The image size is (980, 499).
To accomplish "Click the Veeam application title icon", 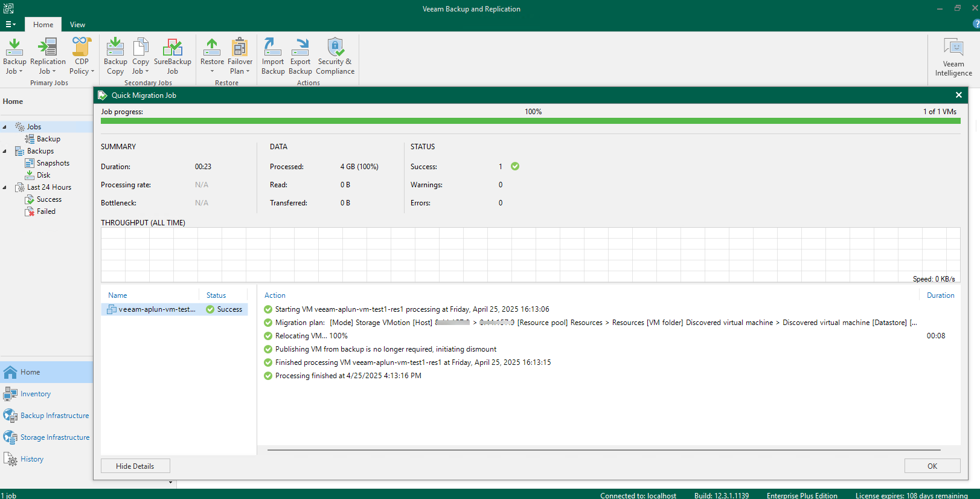I will tap(8, 8).
